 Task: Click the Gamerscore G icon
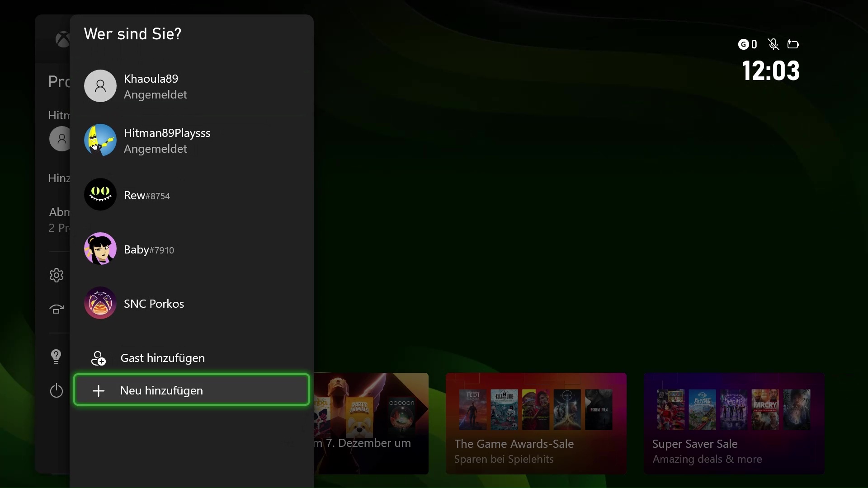pos(743,44)
